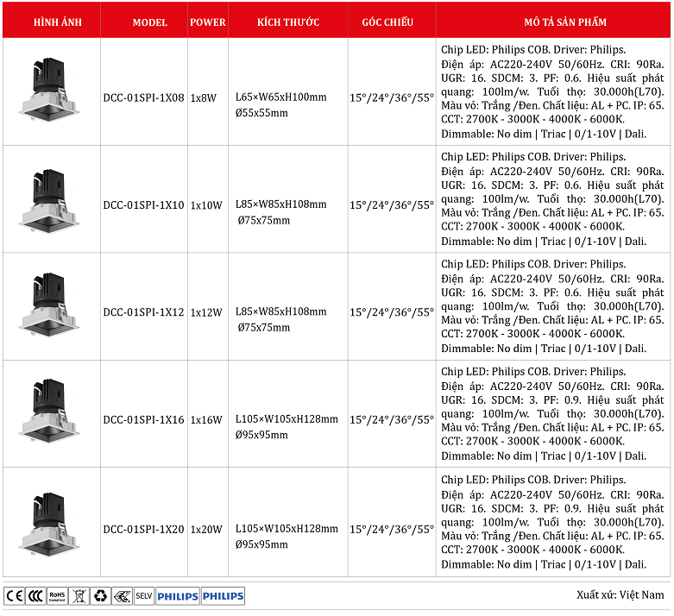Viewport: 674px width, 616px height.
Task: Select model name DCC-01SPI-1X16
Action: (x=143, y=419)
